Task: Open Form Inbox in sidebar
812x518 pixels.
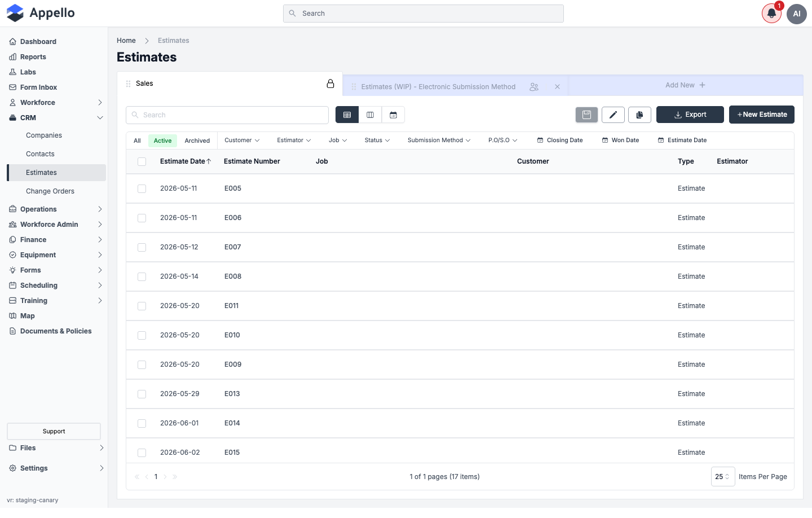Action: pyautogui.click(x=38, y=87)
